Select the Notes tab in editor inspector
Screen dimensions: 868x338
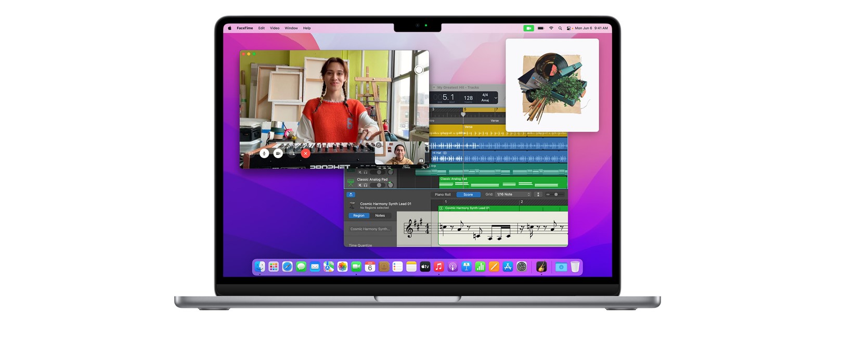[x=380, y=215]
